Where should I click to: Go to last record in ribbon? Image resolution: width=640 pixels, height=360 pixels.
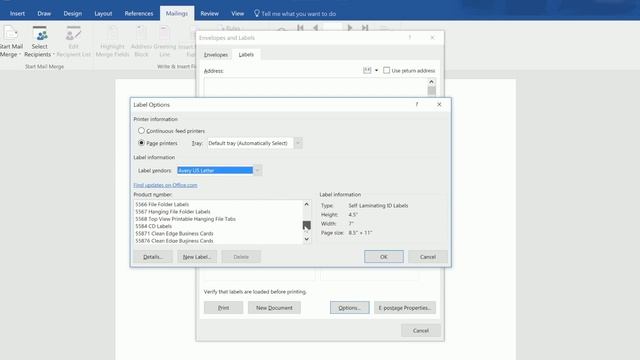pos(365,28)
